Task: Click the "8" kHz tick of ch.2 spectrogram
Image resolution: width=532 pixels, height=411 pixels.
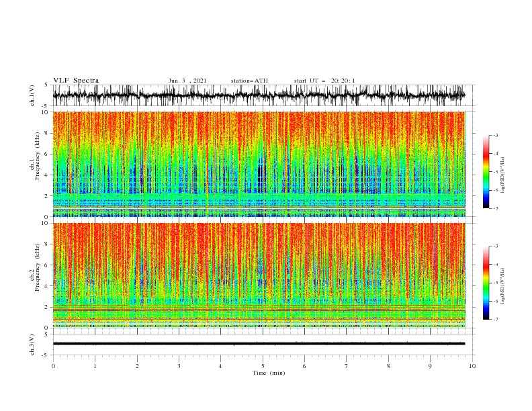Action: pyautogui.click(x=46, y=244)
